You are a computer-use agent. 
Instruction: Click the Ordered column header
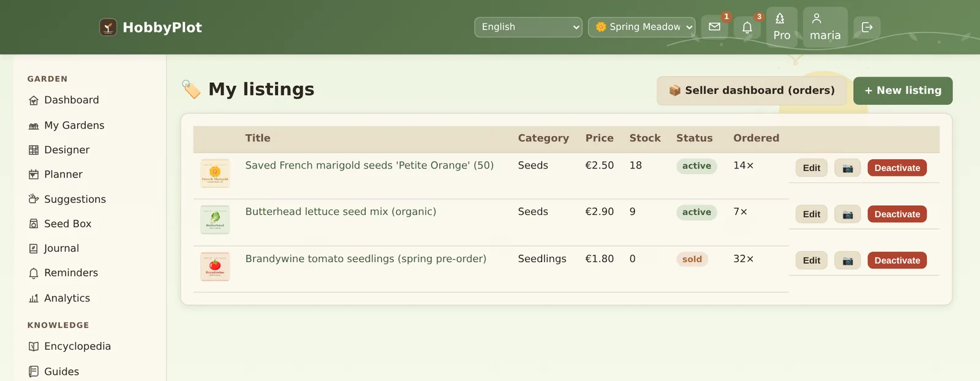tap(756, 138)
